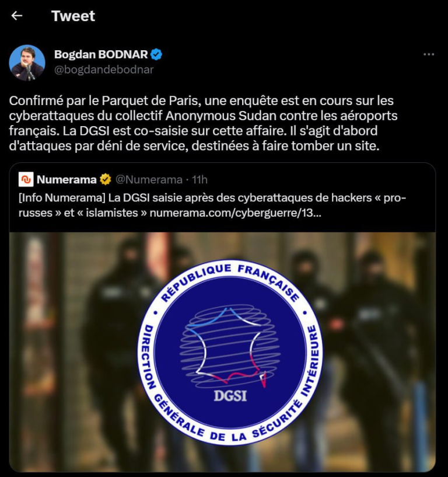Go back using the left arrow
The width and height of the screenshot is (448, 477).
pos(17,16)
